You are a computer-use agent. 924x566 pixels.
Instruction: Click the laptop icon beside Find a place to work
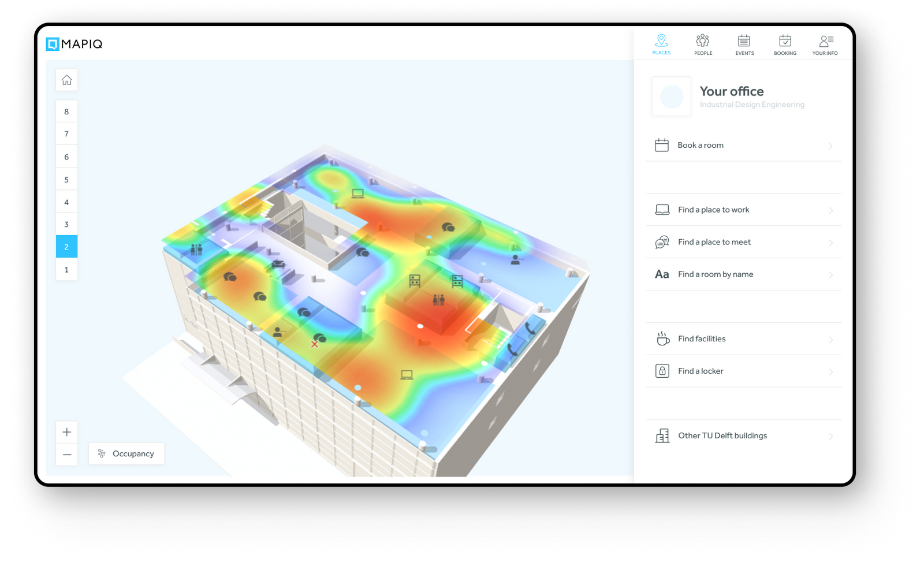pyautogui.click(x=662, y=209)
